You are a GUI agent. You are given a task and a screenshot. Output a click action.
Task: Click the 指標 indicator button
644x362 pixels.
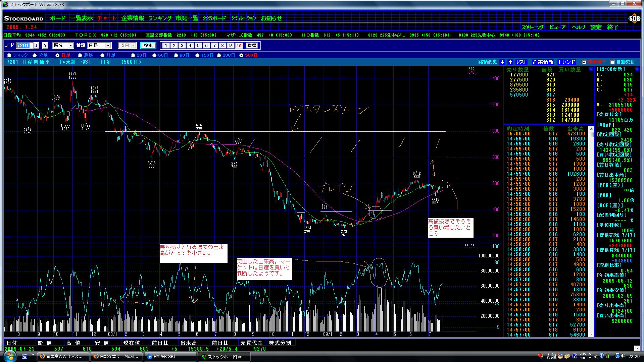coord(251,46)
